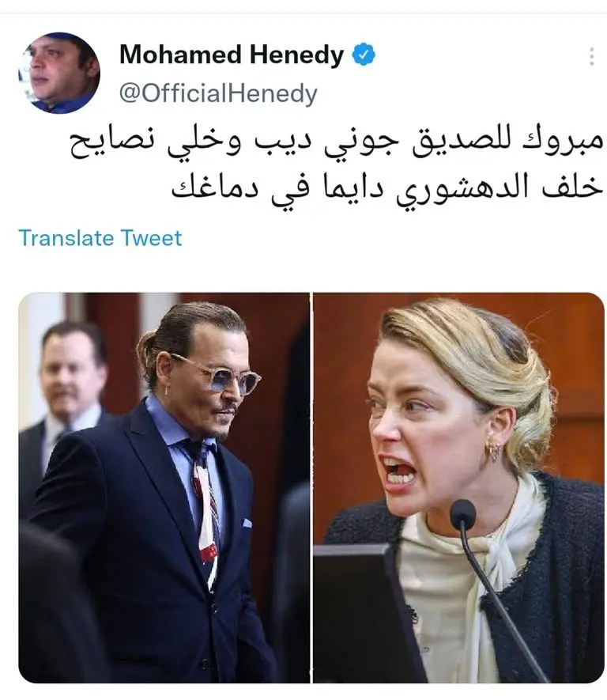The height and width of the screenshot is (700, 607).
Task: Click the blue tinted glasses in left photo
Action: pos(223,376)
